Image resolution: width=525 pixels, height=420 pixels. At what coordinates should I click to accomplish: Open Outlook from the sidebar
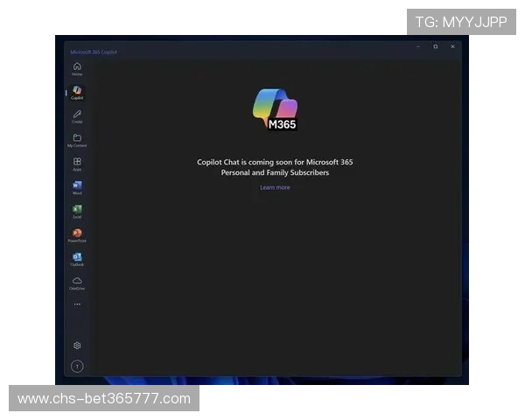[77, 258]
